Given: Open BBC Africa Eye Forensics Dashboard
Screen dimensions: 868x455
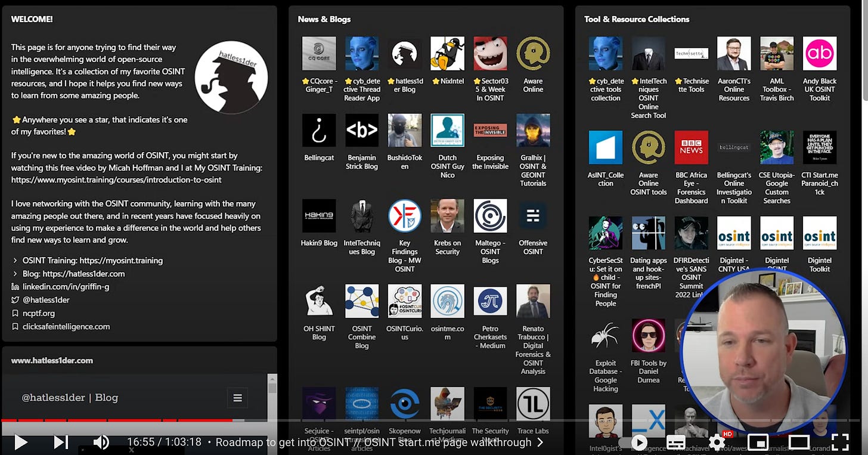Looking at the screenshot, I should pyautogui.click(x=692, y=147).
